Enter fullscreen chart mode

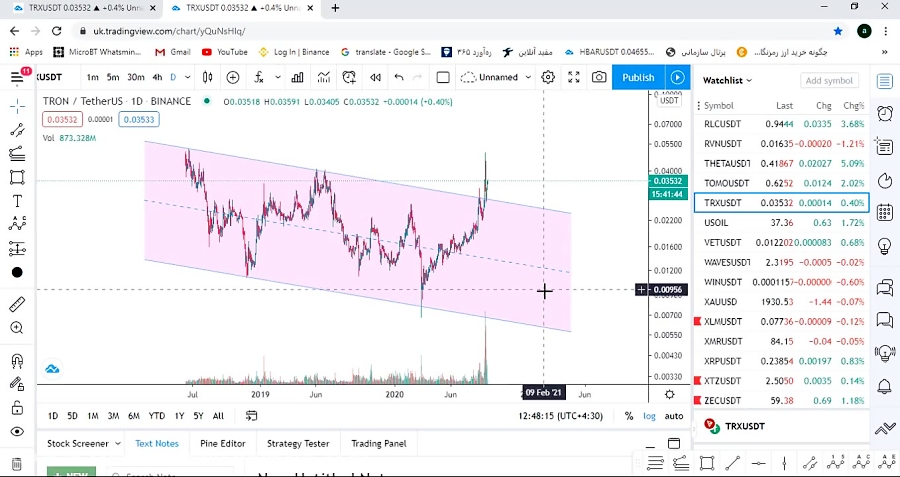(x=573, y=77)
